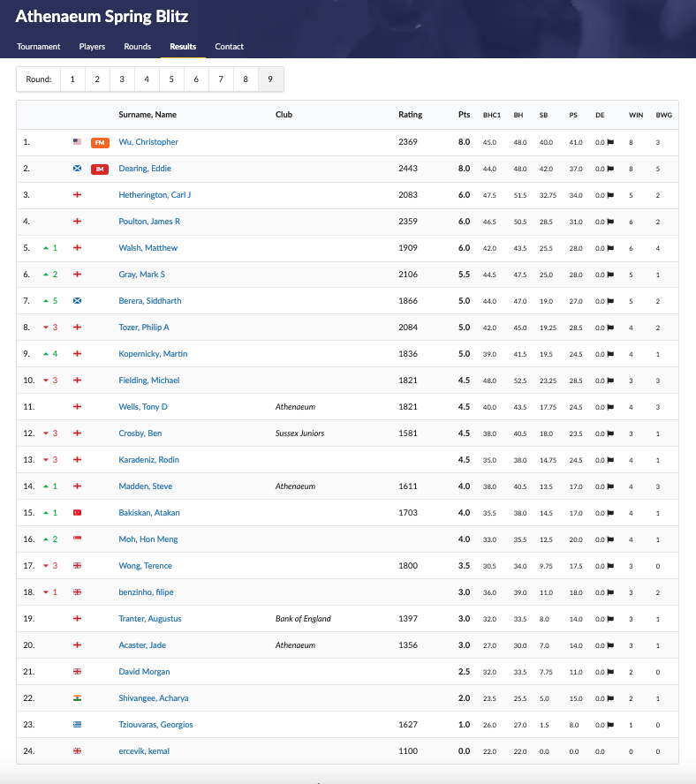Open the Contact tab

point(229,47)
